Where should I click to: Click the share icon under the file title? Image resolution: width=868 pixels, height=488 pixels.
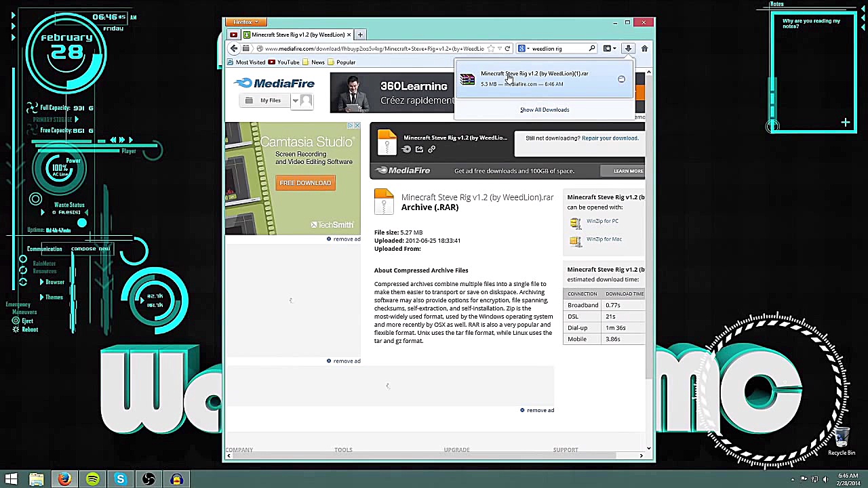pos(419,149)
